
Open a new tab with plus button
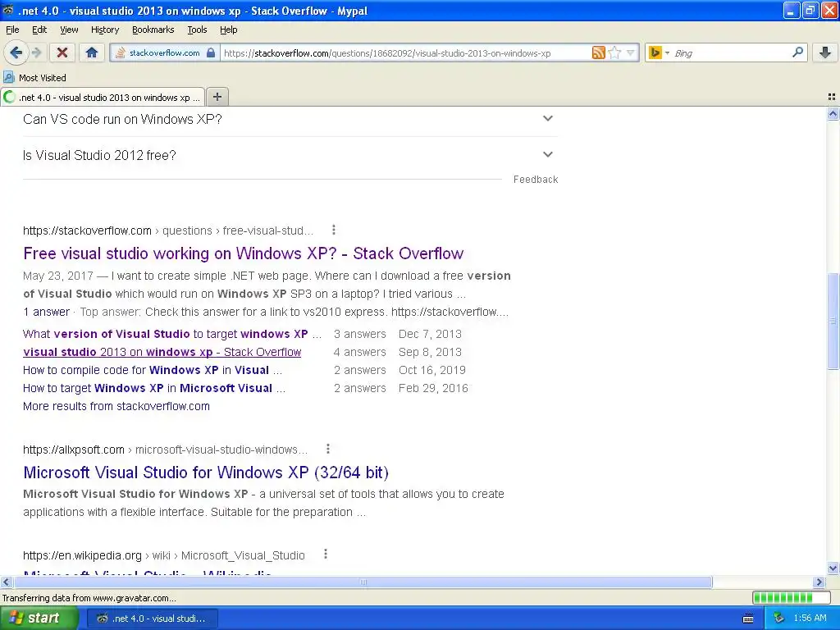click(217, 97)
